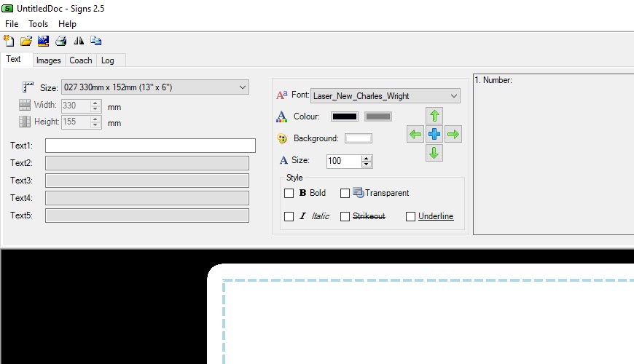Click the blue ruler and triangle toolbar icon

tap(43, 41)
